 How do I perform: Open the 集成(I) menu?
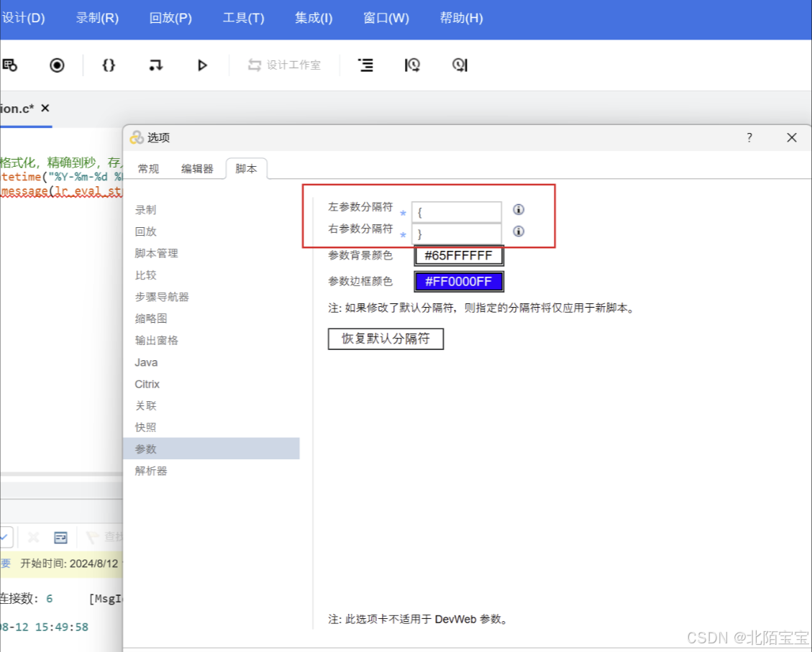pos(314,18)
